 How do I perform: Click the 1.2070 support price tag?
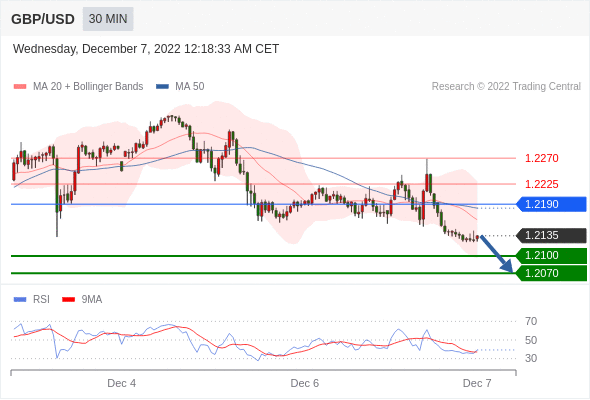point(551,273)
